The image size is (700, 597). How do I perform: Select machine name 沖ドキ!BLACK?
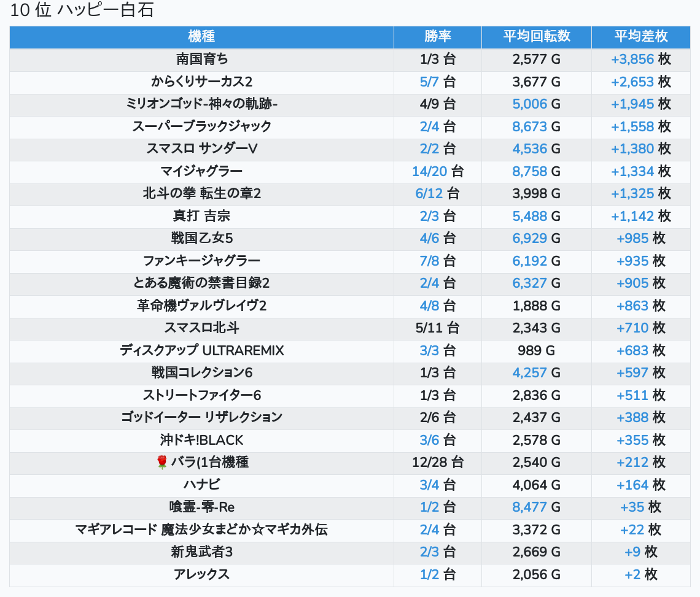[202, 440]
